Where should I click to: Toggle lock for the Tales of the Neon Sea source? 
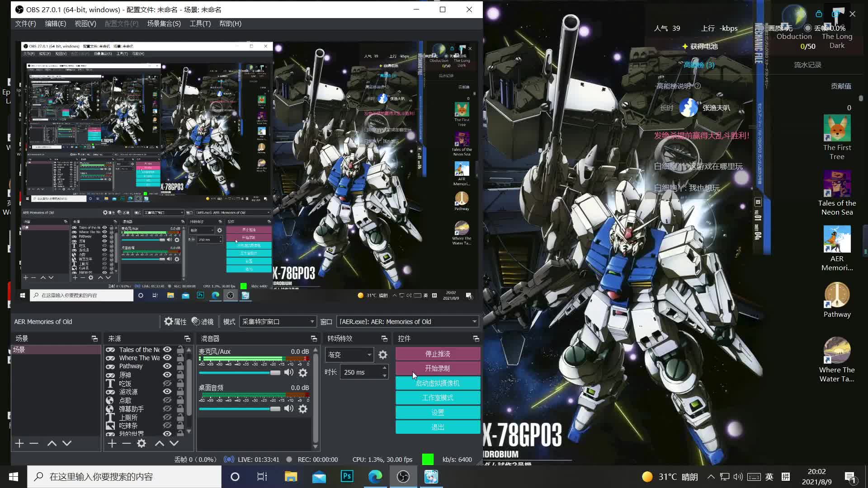[x=180, y=350]
